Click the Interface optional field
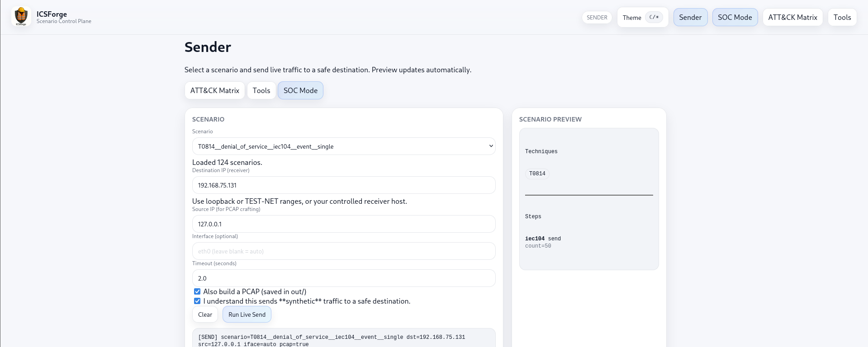This screenshot has width=868, height=347. point(344,251)
